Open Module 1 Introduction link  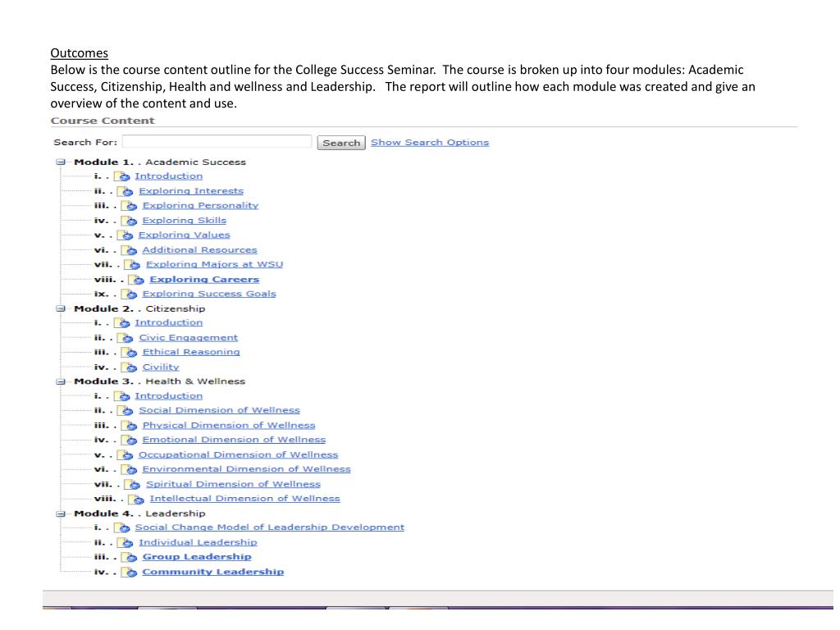[x=169, y=176]
